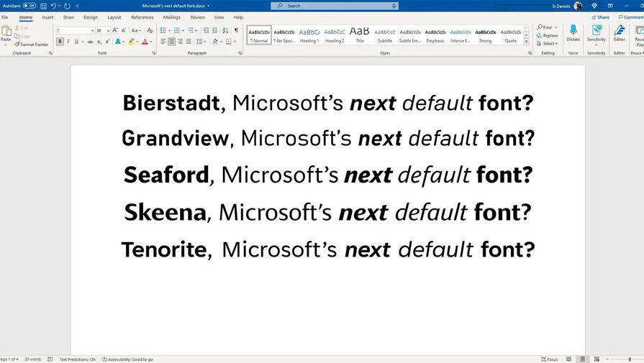
Task: Switch to the Layout tab
Action: [114, 17]
